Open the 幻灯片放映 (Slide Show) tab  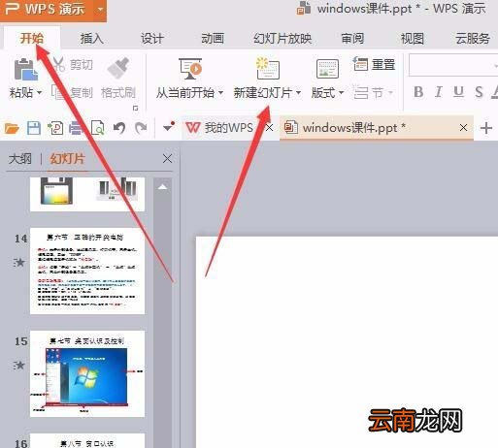coord(282,39)
